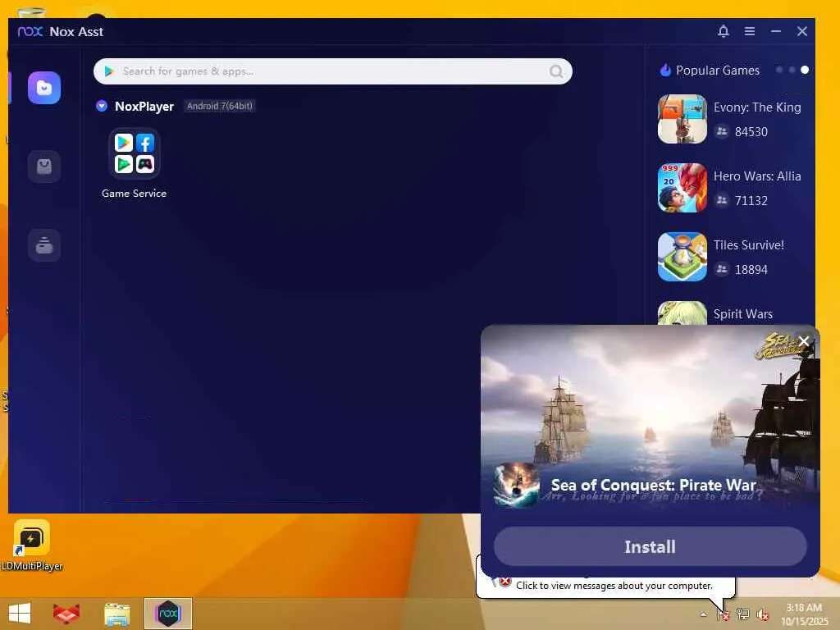Open the third sidebar toolbox icon
Screen dimensions: 840x630
click(x=44, y=245)
